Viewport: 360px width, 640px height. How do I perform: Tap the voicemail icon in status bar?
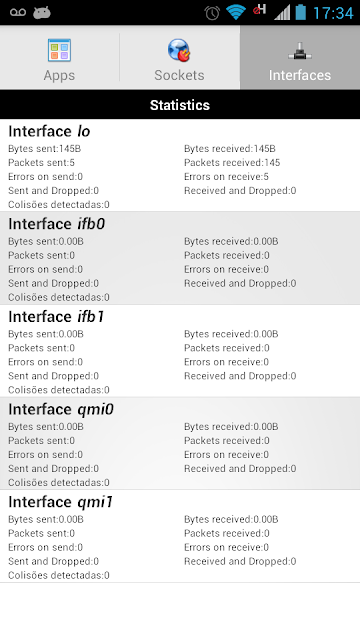[x=18, y=13]
